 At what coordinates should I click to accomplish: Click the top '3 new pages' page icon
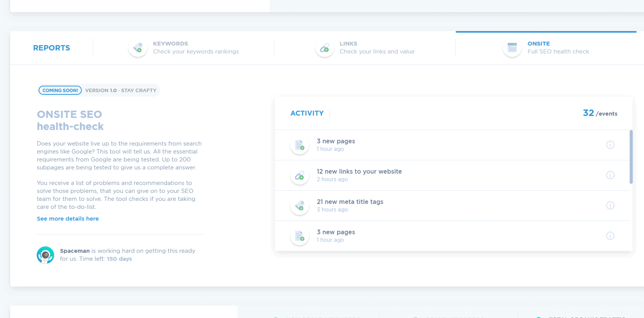(300, 145)
